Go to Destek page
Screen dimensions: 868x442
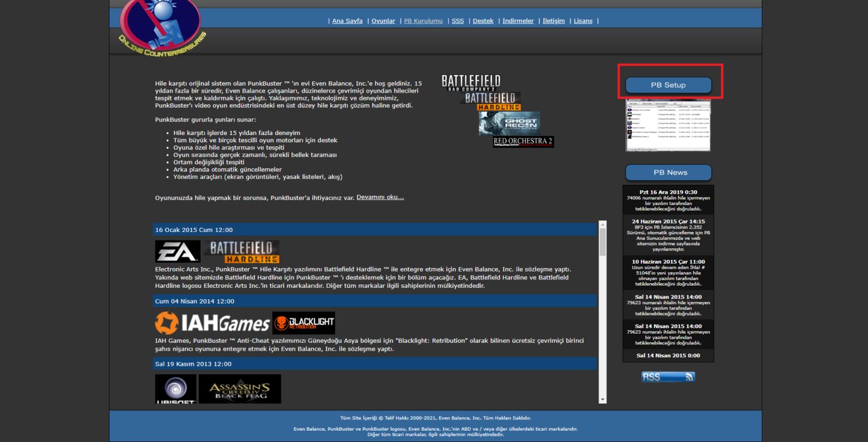(x=483, y=21)
